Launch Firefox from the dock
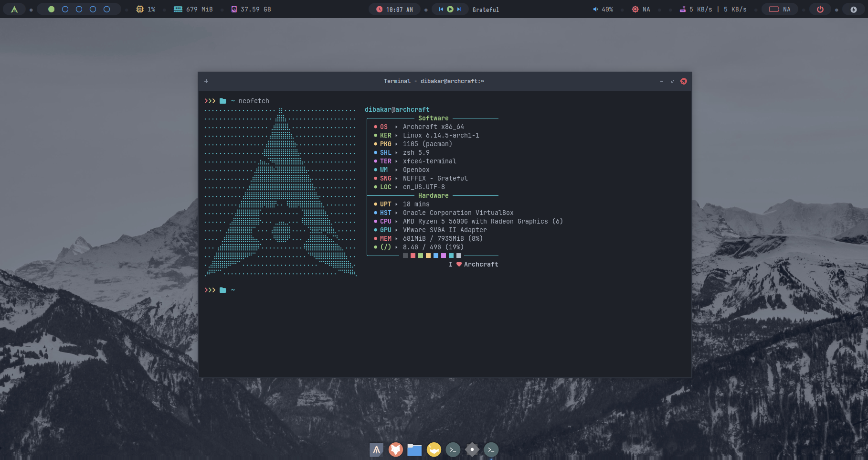 (x=396, y=449)
